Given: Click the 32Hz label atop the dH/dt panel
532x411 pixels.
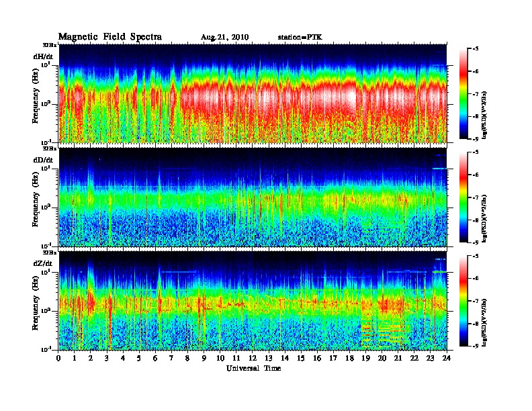Looking at the screenshot, I should pos(50,44).
